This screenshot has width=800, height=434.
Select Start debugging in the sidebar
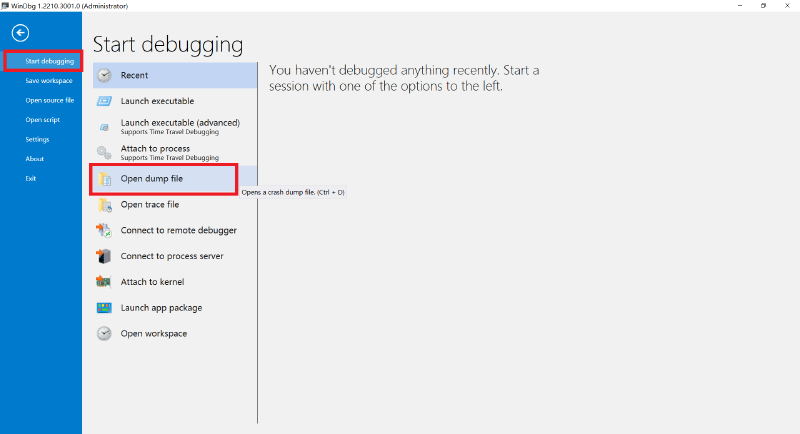tap(49, 61)
